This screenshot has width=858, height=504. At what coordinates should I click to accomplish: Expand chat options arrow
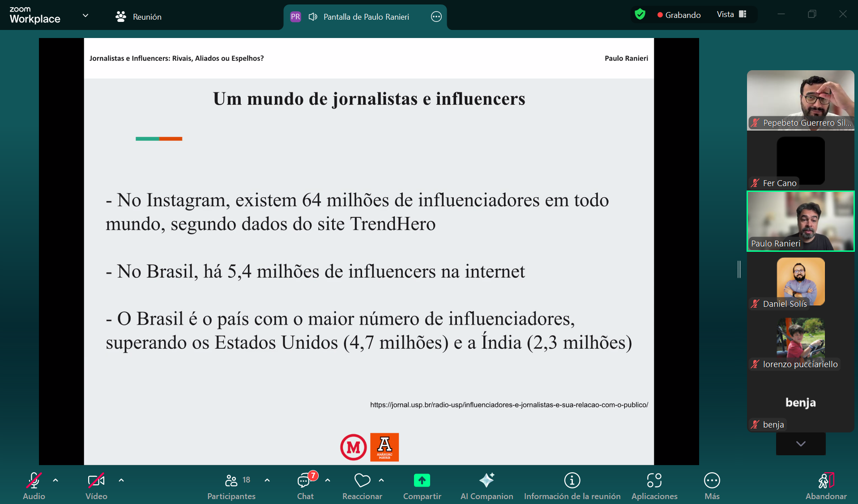(x=328, y=480)
